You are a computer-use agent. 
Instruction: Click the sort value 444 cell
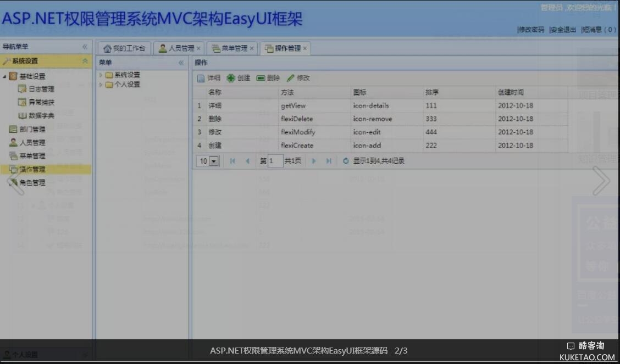click(x=459, y=132)
